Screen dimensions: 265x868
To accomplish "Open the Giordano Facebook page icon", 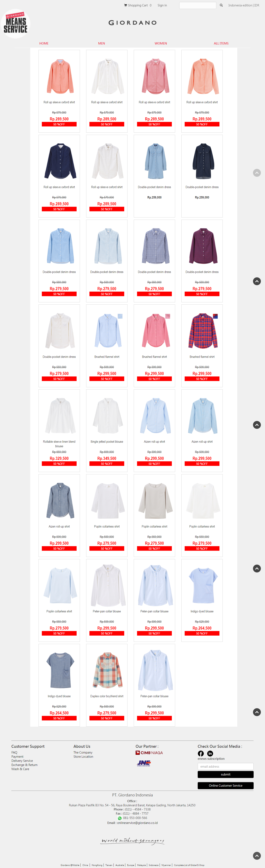I will pos(201,753).
